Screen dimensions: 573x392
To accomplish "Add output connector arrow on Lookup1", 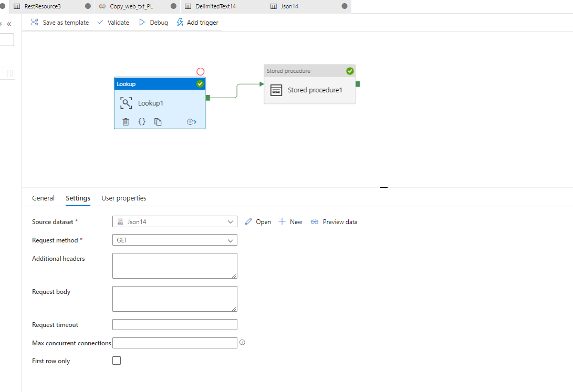I will coord(192,122).
